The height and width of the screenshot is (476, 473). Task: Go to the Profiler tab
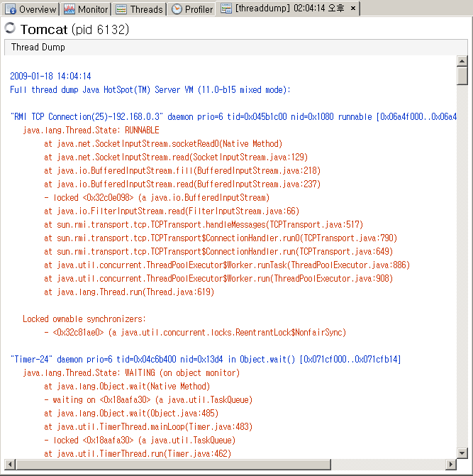(191, 9)
